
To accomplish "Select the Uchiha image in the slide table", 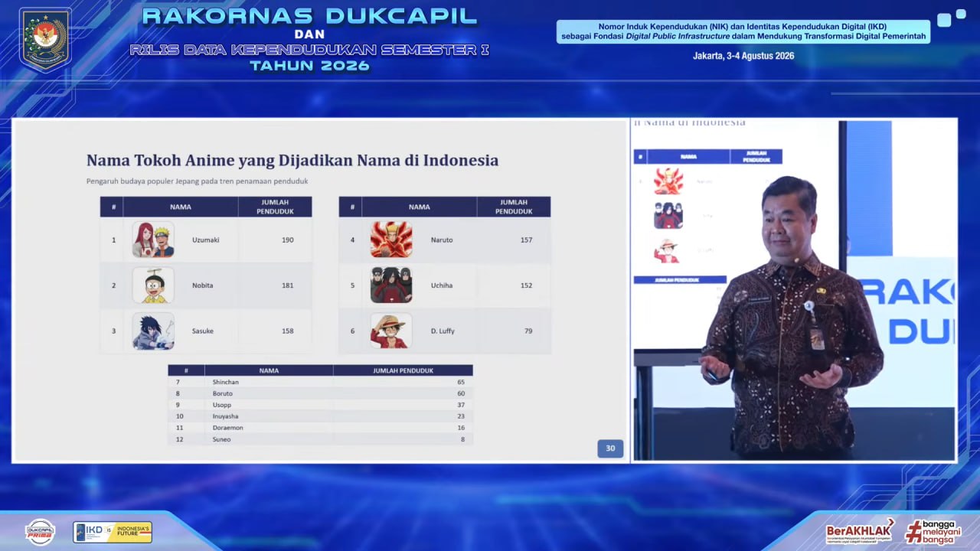I will click(391, 285).
